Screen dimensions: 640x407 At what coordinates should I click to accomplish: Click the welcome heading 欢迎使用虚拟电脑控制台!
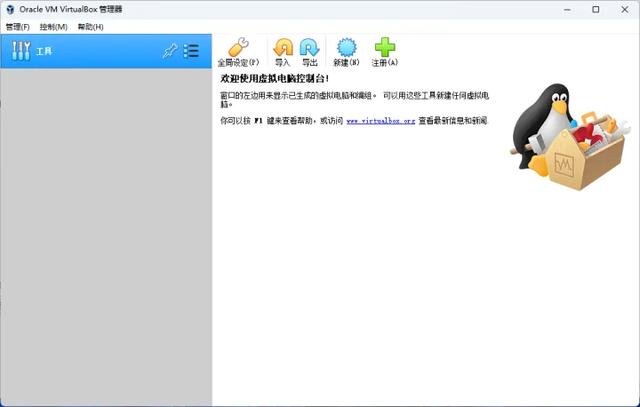click(274, 78)
